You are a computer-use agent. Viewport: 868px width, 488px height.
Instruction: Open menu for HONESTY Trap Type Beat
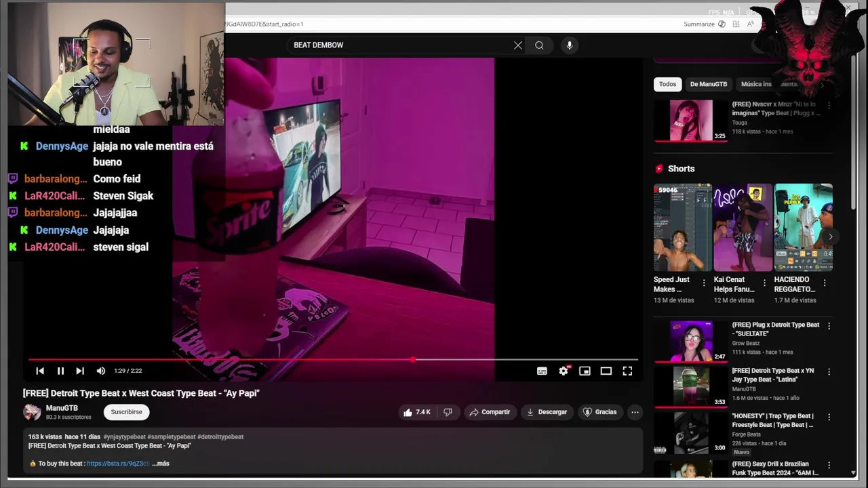pos(829,418)
